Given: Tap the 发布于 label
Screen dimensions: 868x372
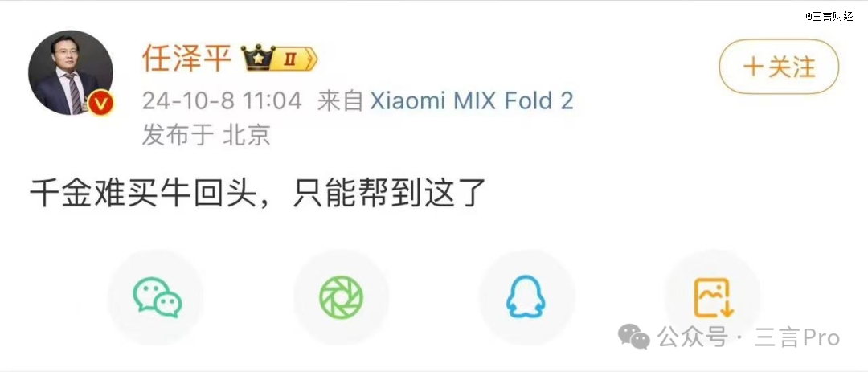Looking at the screenshot, I should coord(178,135).
